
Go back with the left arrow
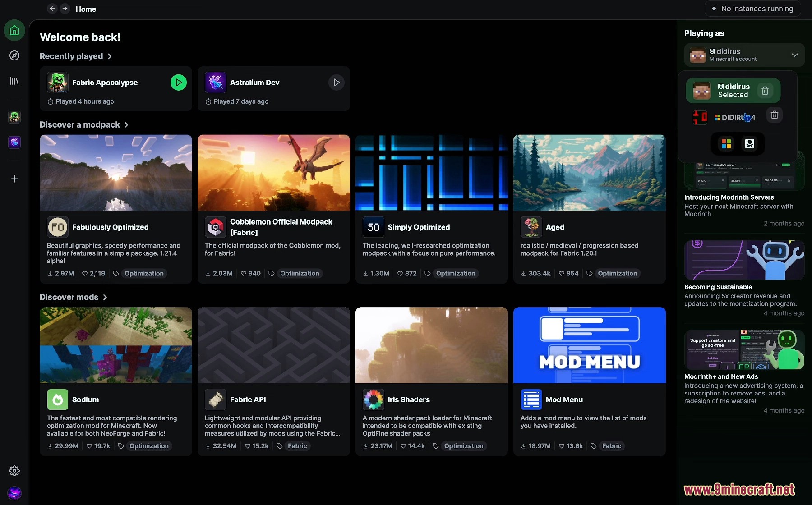click(x=52, y=9)
